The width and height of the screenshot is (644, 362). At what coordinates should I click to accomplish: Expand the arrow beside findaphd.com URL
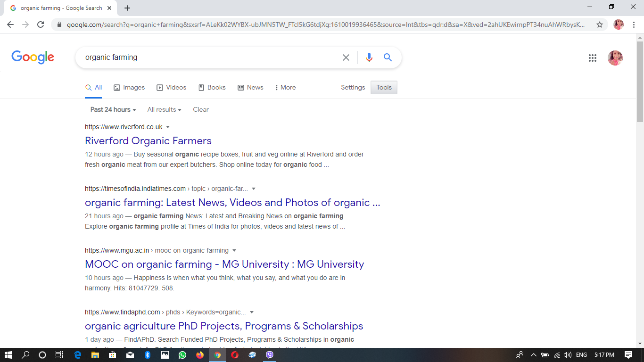[252, 312]
